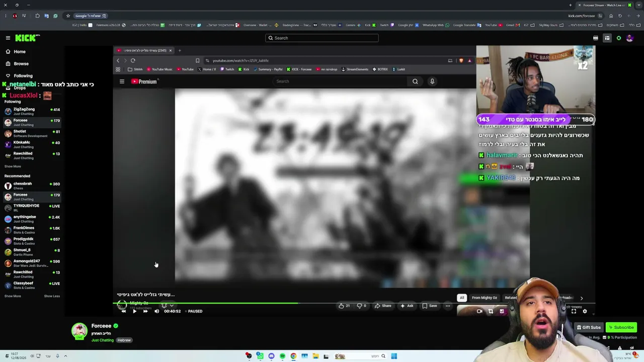Open the ZigZagZong channel in sidebar

click(x=32, y=111)
